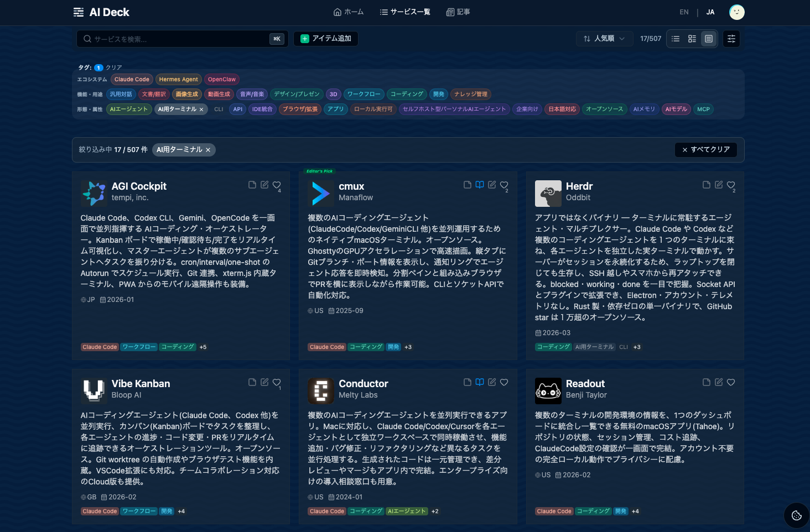
Task: Toggle the 画像生成 tag filter
Action: point(187,95)
